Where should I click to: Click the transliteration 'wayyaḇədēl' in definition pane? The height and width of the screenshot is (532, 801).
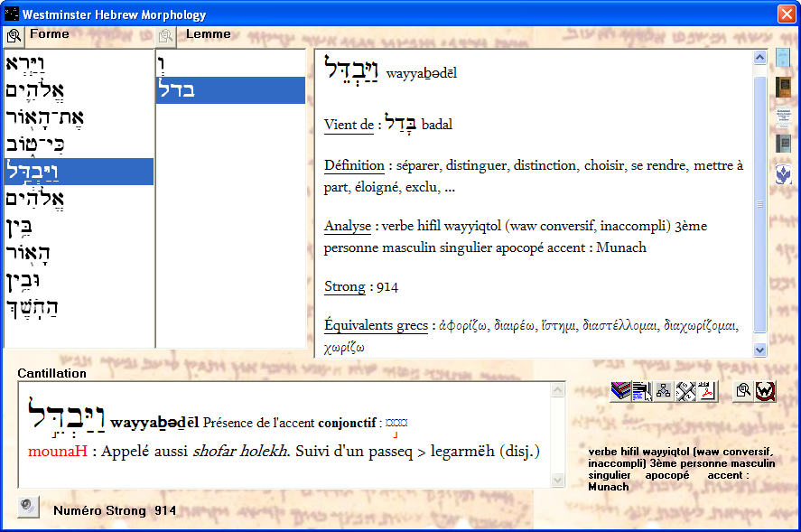point(422,73)
